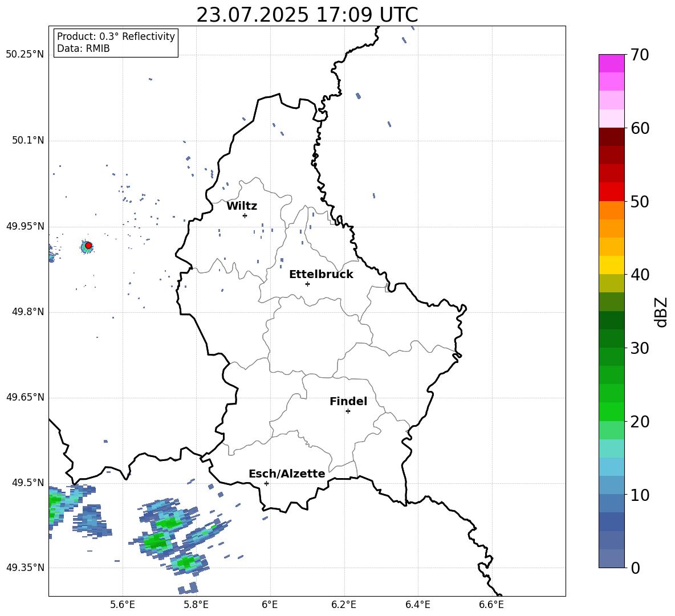This screenshot has height=616, width=675.
Task: Click the 6.4°E longitude label
Action: [x=417, y=605]
